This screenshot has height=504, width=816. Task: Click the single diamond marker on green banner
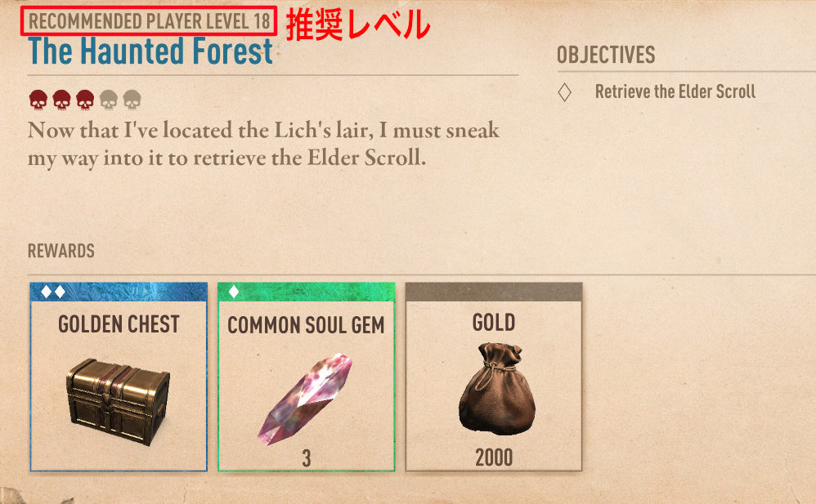tap(234, 292)
